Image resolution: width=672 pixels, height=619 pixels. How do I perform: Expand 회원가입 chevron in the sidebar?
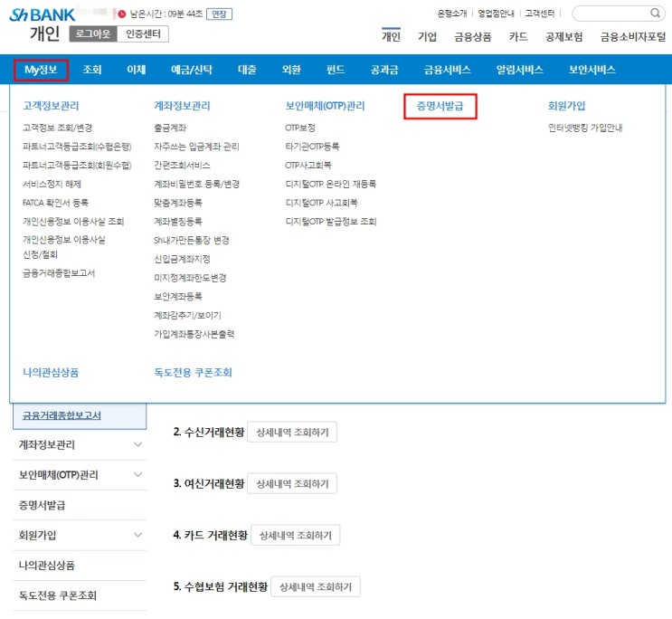click(x=137, y=535)
